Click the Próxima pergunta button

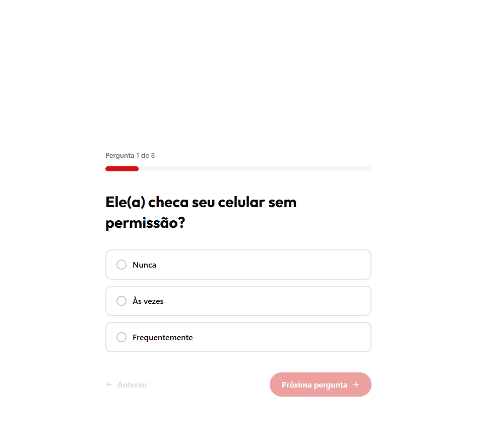click(x=321, y=385)
